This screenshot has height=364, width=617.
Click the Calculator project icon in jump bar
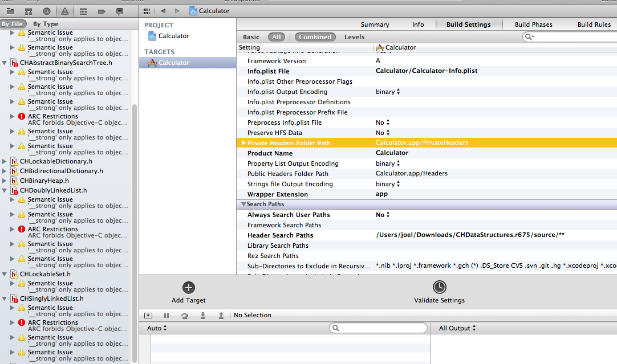tap(193, 11)
